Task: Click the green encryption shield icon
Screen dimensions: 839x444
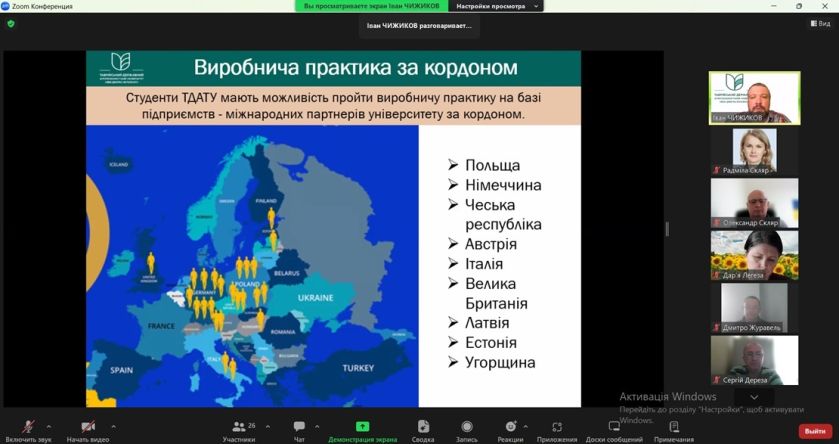Action: click(11, 24)
